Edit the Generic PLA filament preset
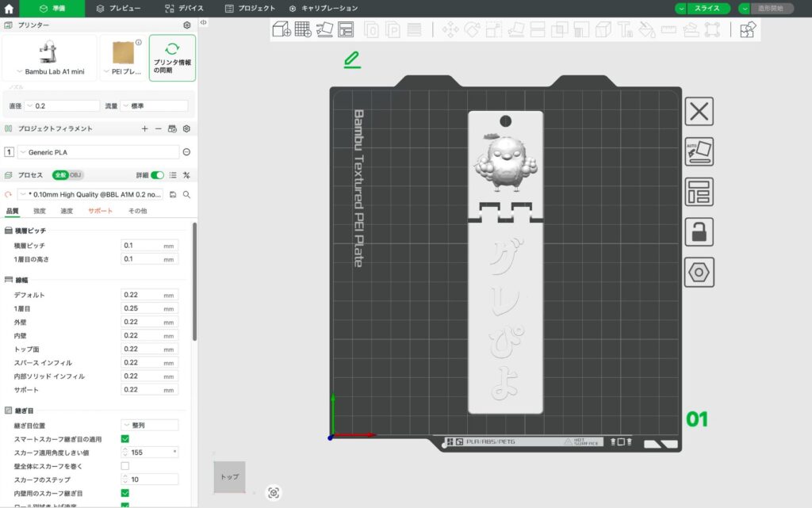The image size is (812, 508). [186, 152]
